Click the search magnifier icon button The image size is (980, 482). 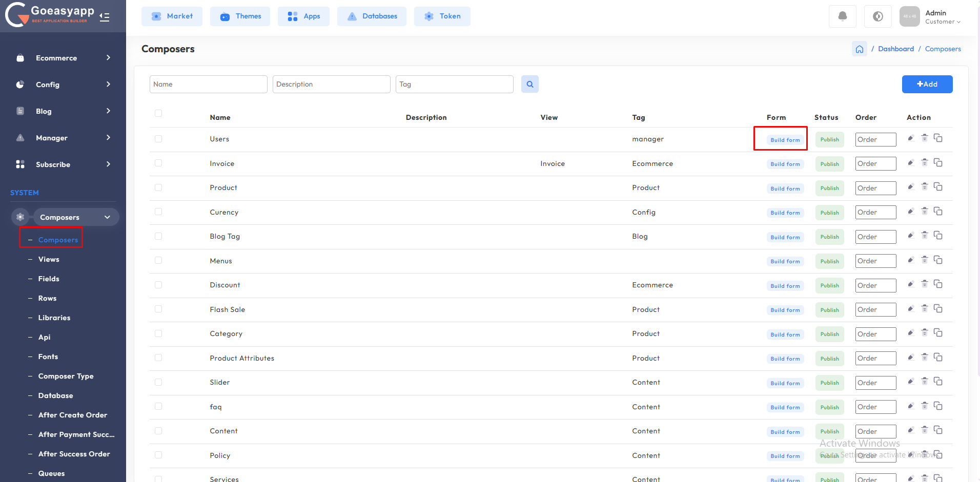coord(529,84)
